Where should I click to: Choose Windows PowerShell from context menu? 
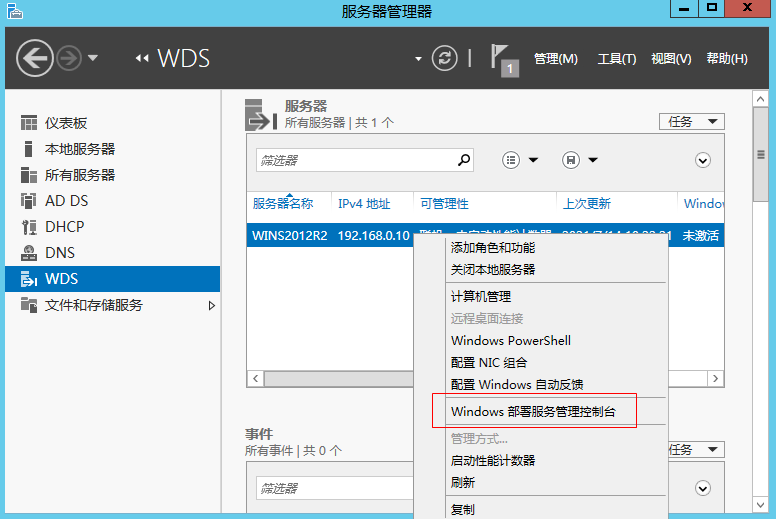pos(511,340)
